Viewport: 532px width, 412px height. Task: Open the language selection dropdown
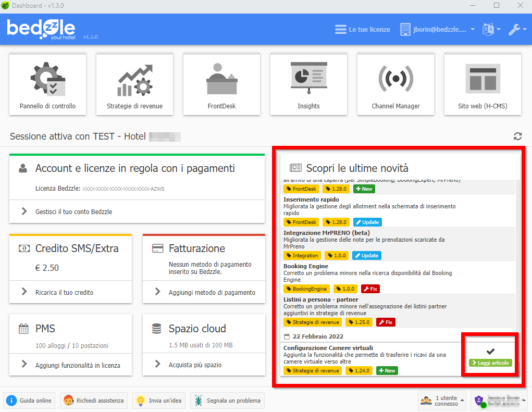pos(491,30)
